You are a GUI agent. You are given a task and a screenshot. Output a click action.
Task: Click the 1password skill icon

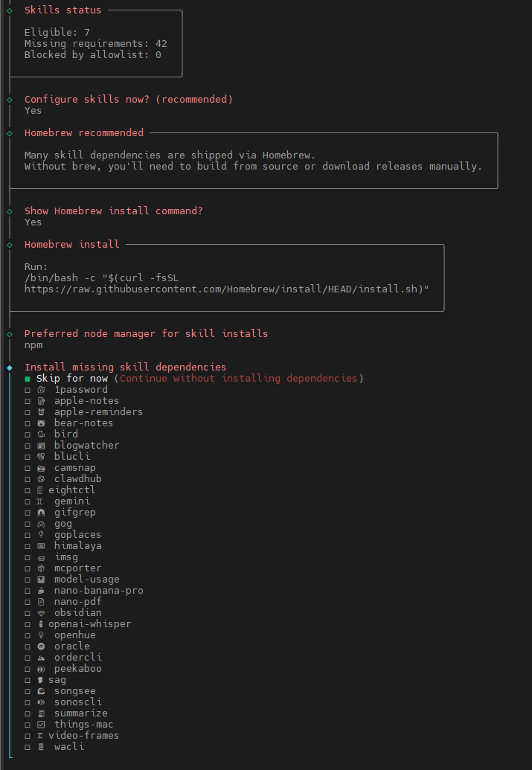pyautogui.click(x=41, y=390)
